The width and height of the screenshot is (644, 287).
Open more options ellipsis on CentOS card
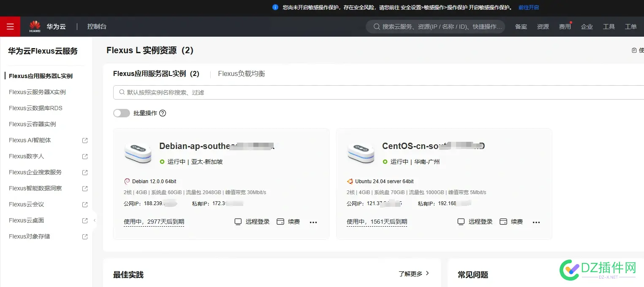(536, 222)
